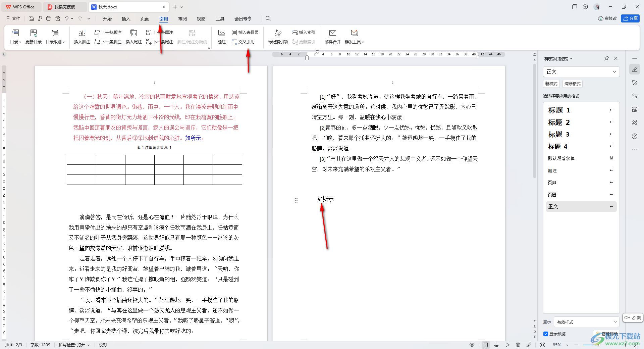The image size is (644, 349).
Task: Click 插入索引 (Insert Index)
Action: (x=304, y=33)
